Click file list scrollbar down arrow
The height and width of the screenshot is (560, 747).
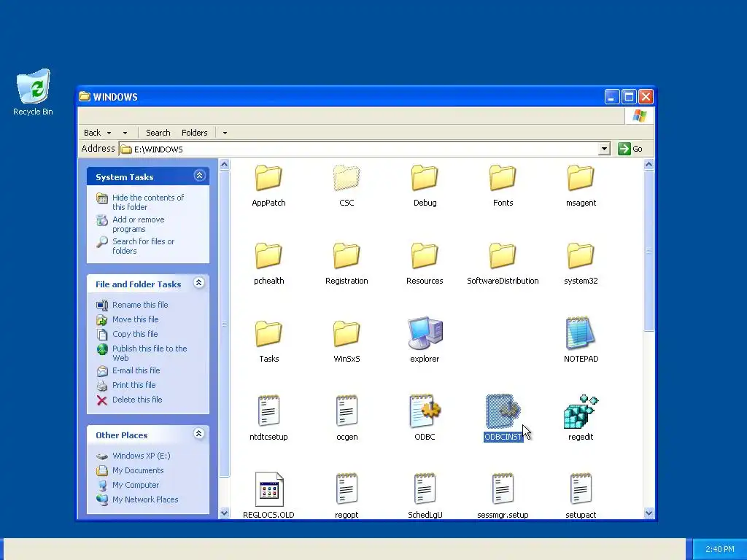point(649,513)
